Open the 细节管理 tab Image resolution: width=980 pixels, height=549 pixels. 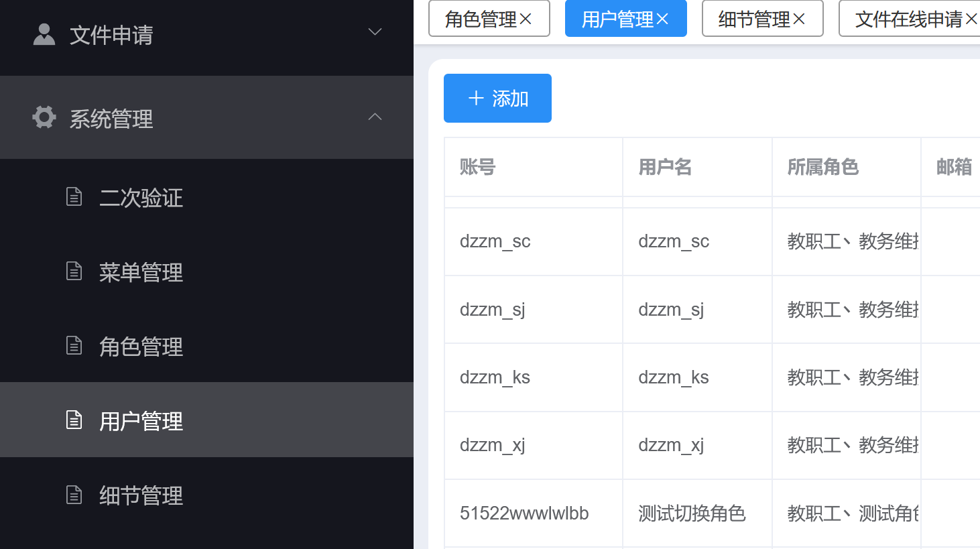[754, 19]
